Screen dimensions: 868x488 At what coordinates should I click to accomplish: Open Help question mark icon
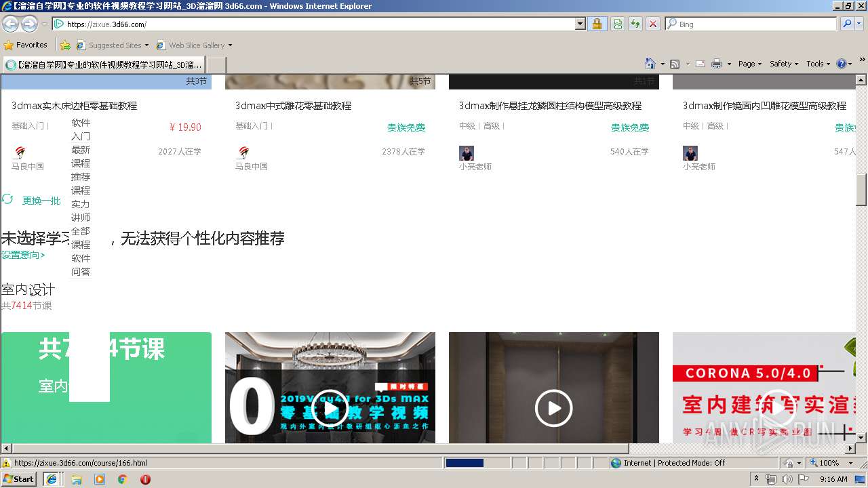coord(842,64)
